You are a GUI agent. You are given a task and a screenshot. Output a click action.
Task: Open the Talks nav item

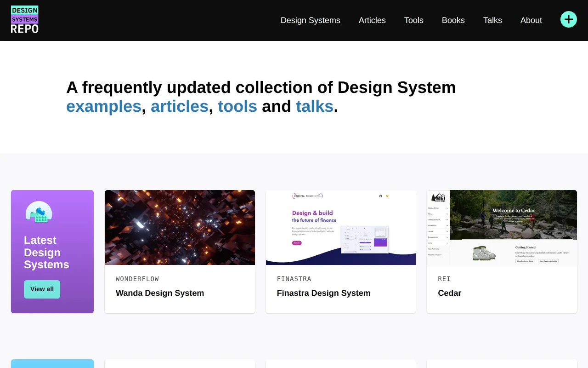click(492, 20)
